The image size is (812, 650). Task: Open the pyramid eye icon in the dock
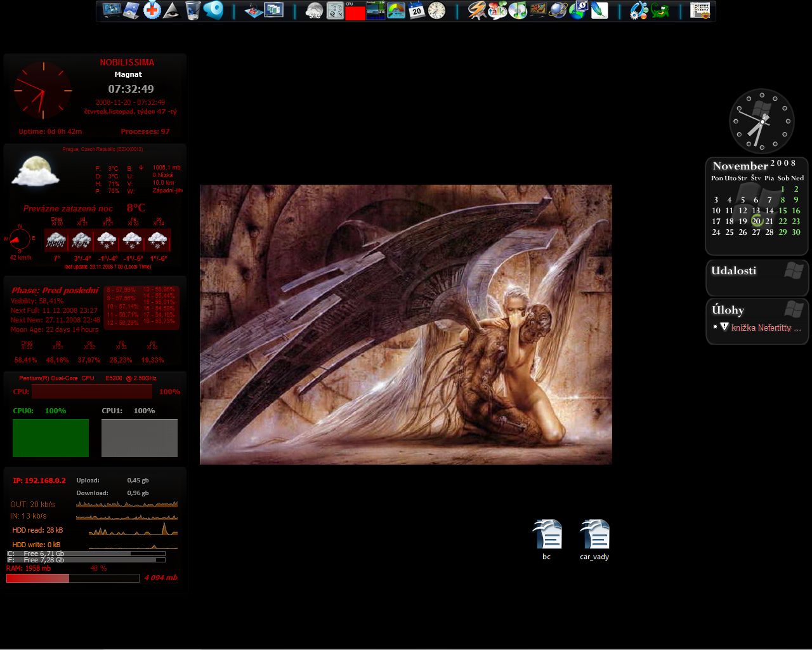tap(172, 11)
